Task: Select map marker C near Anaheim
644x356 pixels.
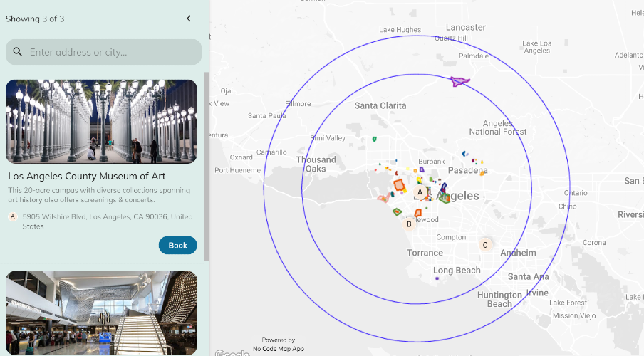Action: 485,245
